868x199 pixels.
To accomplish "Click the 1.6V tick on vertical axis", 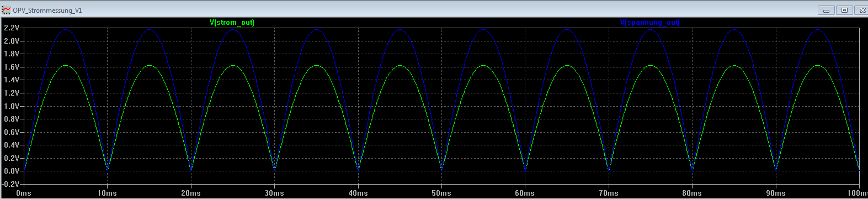I will click(12, 67).
